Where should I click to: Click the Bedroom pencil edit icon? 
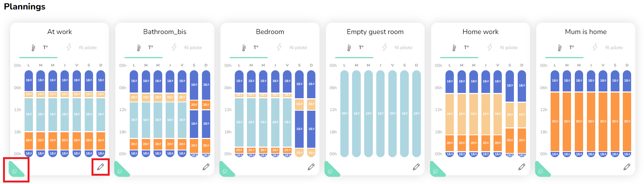coord(311,167)
